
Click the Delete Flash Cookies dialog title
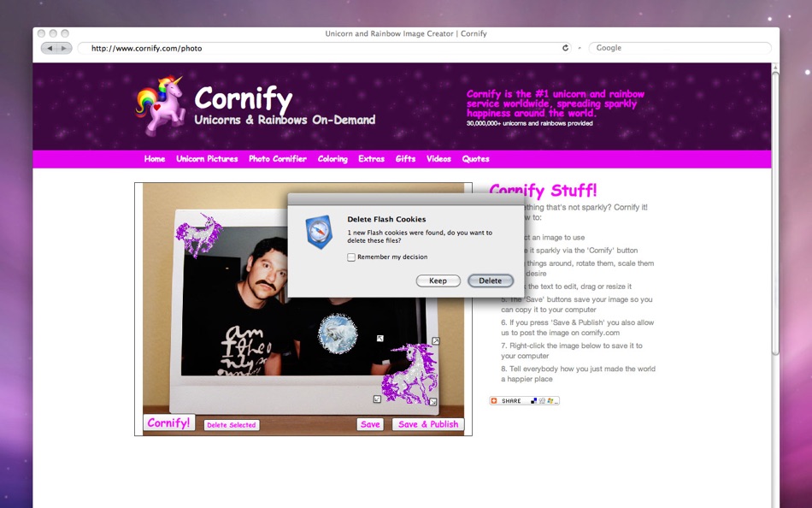(x=386, y=219)
